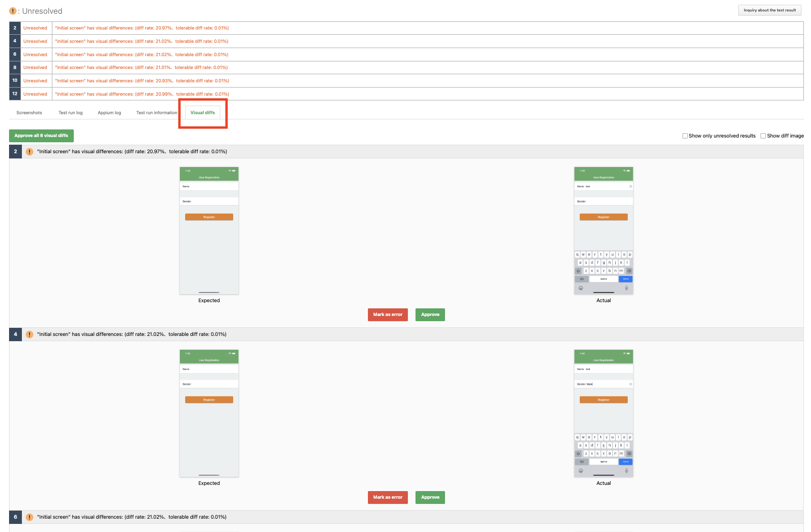
Task: Open the Appium log tab
Action: point(109,112)
